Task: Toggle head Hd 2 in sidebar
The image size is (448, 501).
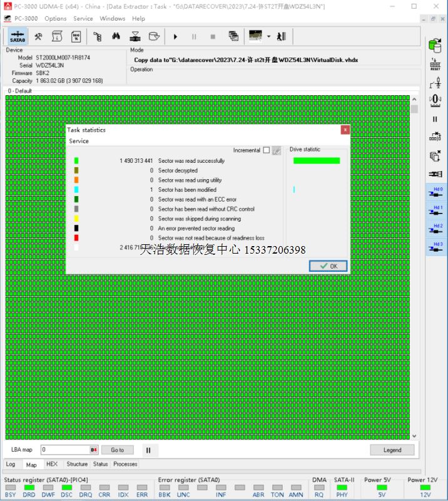Action: click(435, 229)
